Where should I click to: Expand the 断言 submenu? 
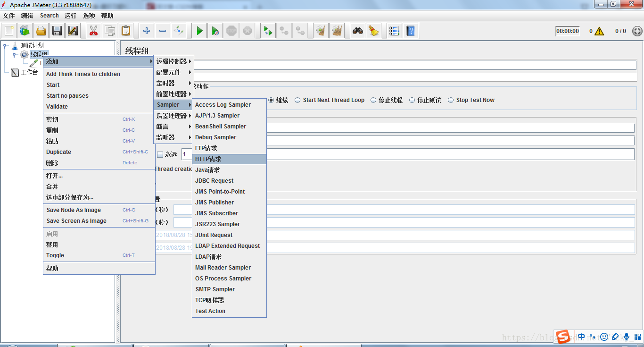point(174,127)
